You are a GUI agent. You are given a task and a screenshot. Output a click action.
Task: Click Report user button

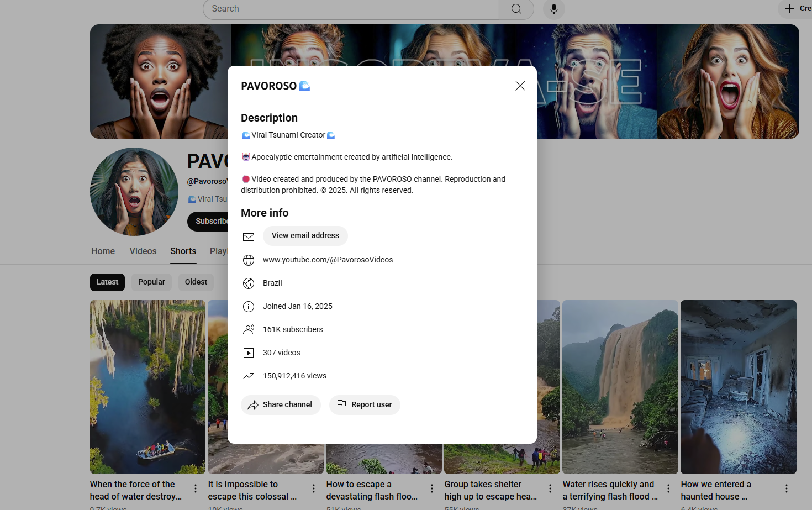click(x=365, y=405)
